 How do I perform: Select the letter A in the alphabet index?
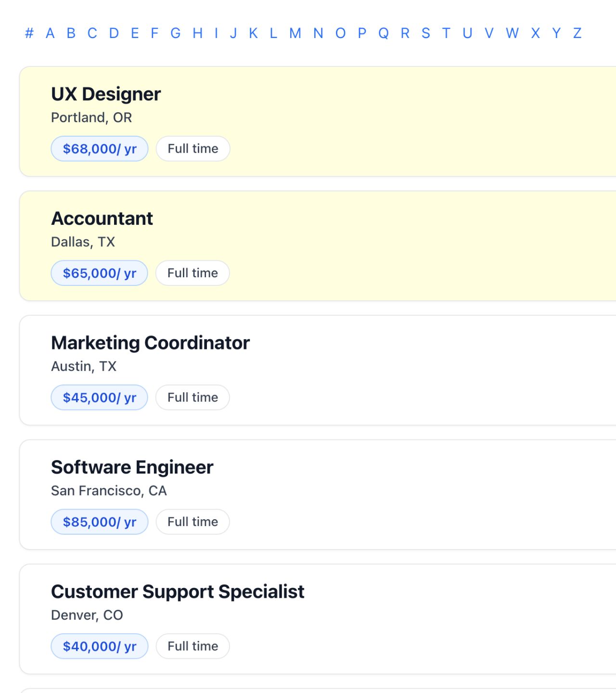pyautogui.click(x=50, y=33)
